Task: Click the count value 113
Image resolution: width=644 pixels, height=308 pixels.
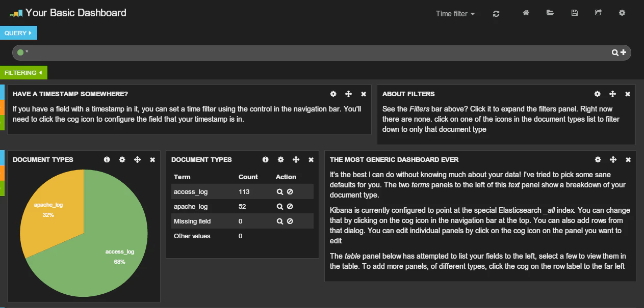Action: [244, 192]
